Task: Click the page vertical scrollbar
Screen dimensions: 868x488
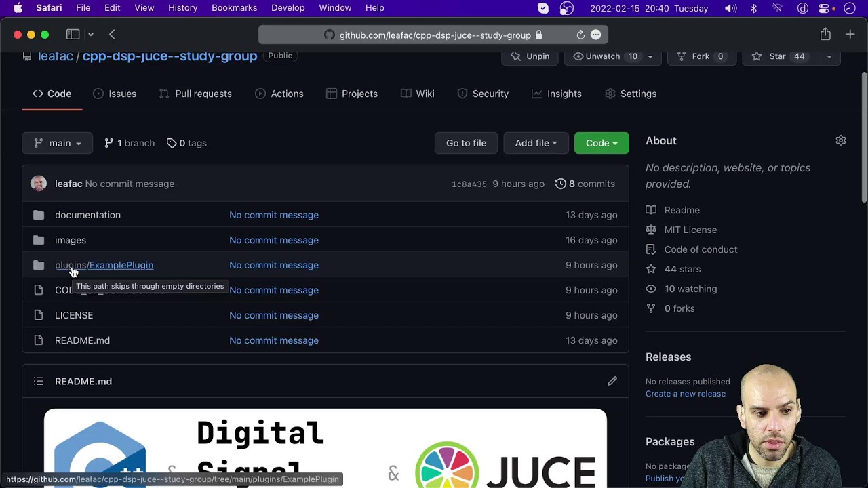Action: coord(864,139)
